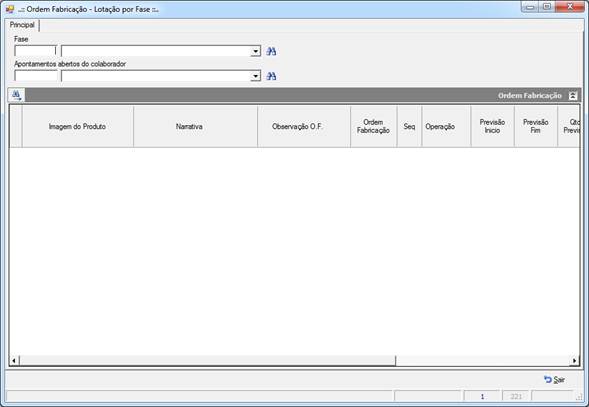Sort by Imagem do Produto column

[77, 126]
